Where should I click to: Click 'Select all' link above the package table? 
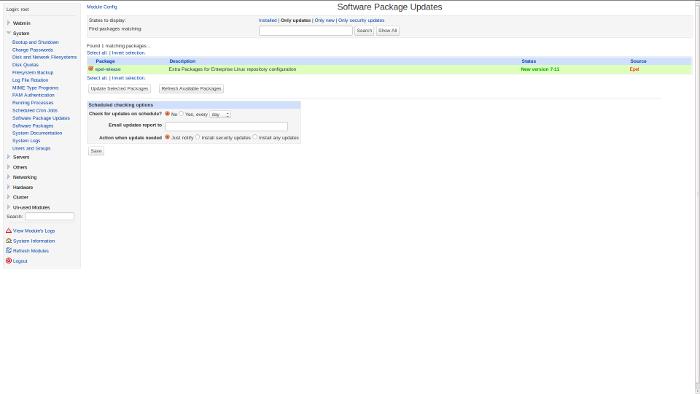[97, 53]
